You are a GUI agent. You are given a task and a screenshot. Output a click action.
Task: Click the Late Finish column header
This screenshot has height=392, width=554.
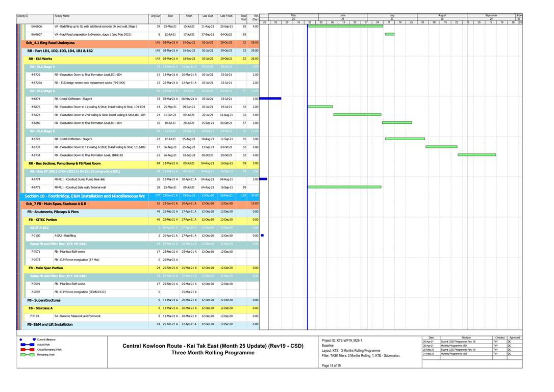[x=226, y=16]
